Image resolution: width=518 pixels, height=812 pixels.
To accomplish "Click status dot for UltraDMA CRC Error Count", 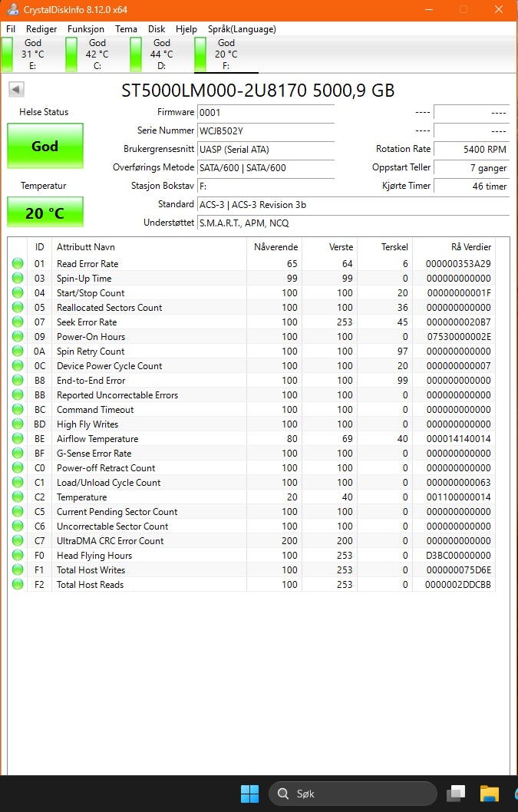I will click(18, 540).
